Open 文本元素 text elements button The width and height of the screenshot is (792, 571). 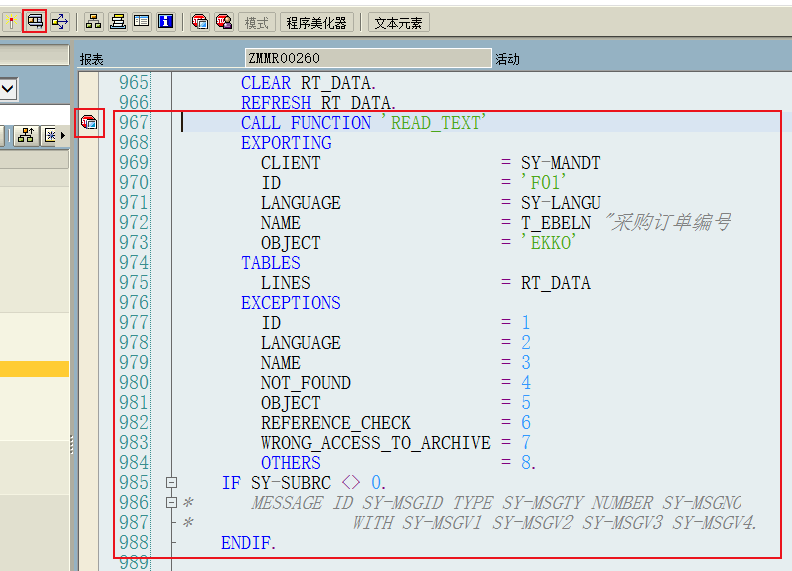399,23
